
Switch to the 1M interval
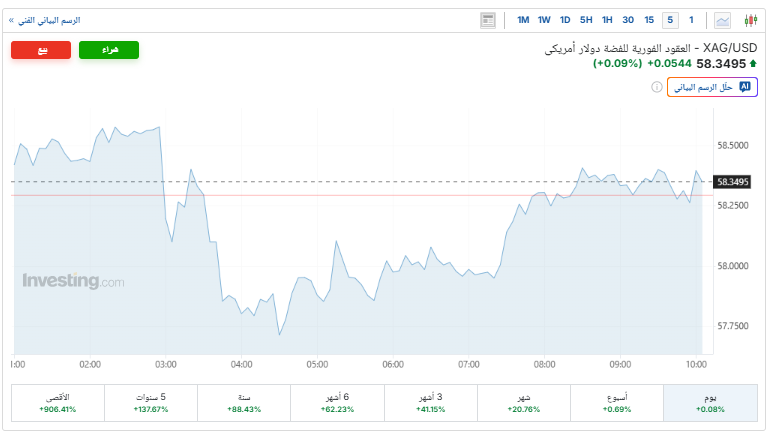coord(523,20)
